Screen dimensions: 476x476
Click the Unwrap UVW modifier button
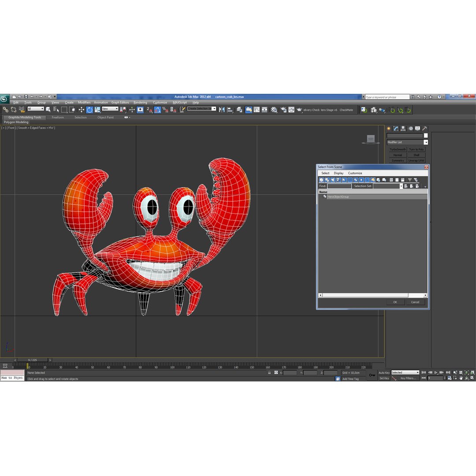pos(416,160)
